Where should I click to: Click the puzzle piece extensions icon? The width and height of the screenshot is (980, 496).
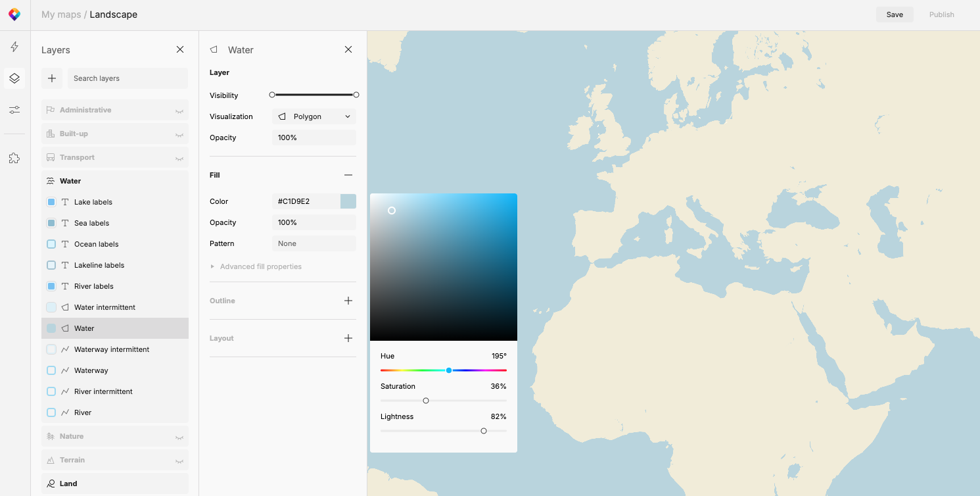coord(14,158)
